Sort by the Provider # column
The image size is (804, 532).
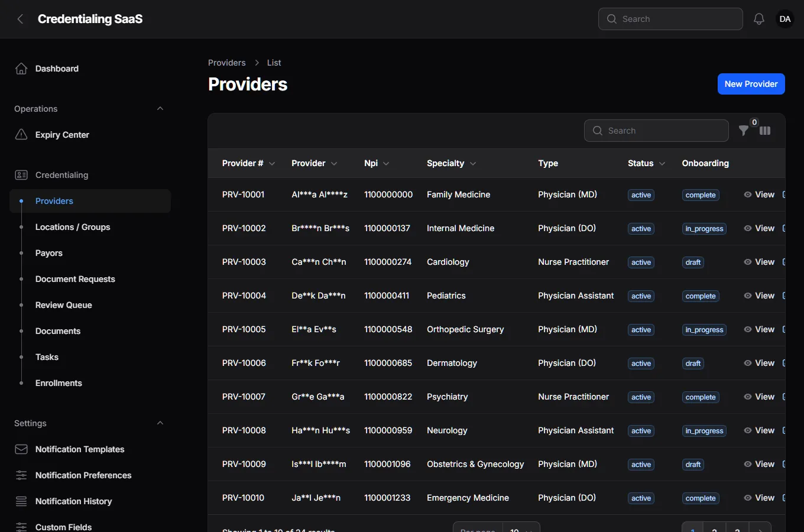(x=248, y=163)
